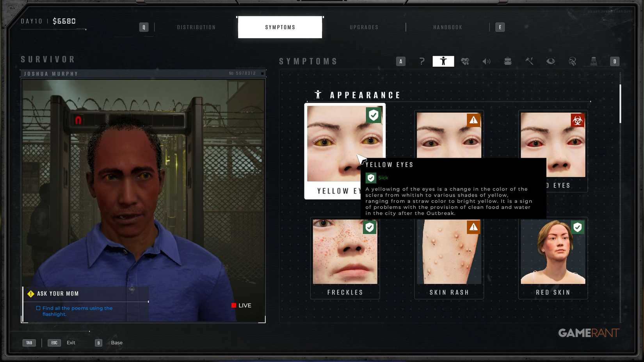The height and width of the screenshot is (362, 644).
Task: Click the A previous-page navigation button
Action: click(x=400, y=61)
